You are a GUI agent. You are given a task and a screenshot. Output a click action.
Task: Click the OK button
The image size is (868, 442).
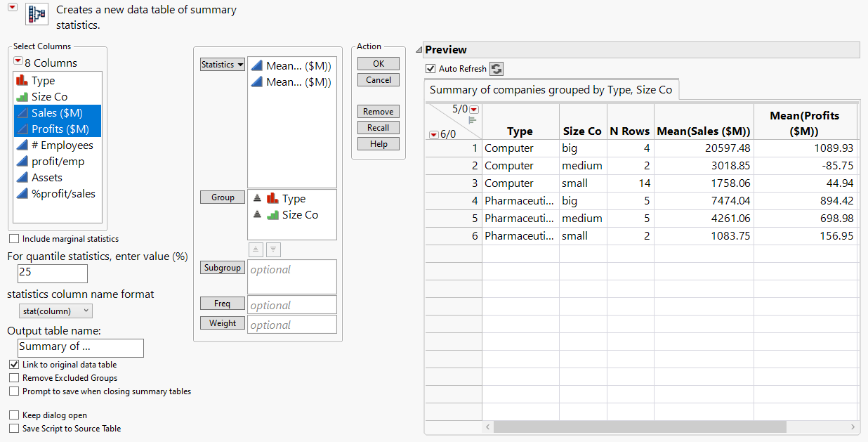(x=378, y=63)
